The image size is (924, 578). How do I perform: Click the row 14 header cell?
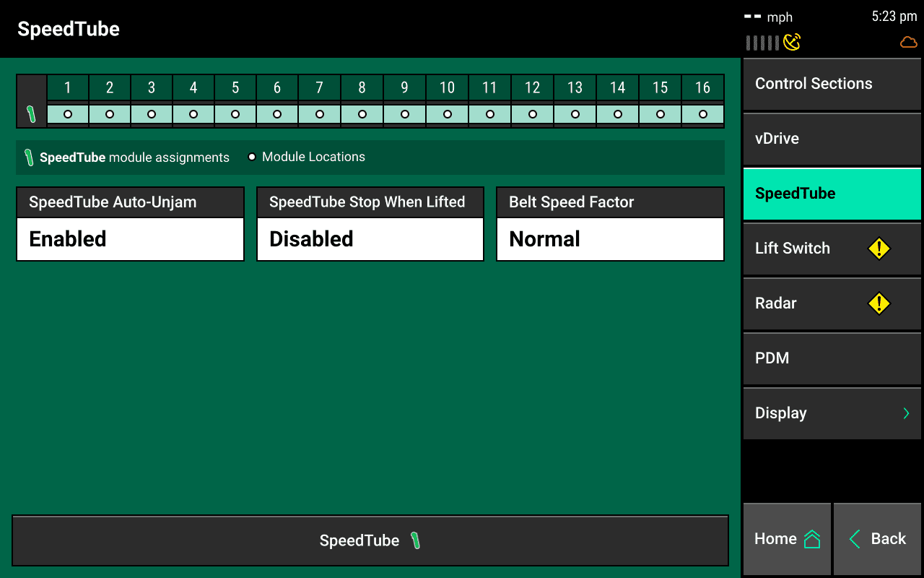[x=617, y=87]
